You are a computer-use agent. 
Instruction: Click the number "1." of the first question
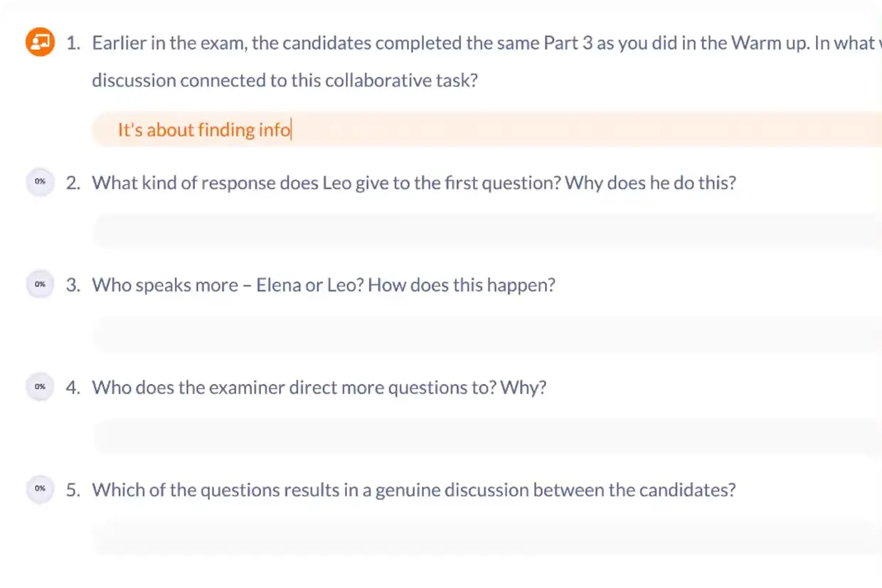73,43
